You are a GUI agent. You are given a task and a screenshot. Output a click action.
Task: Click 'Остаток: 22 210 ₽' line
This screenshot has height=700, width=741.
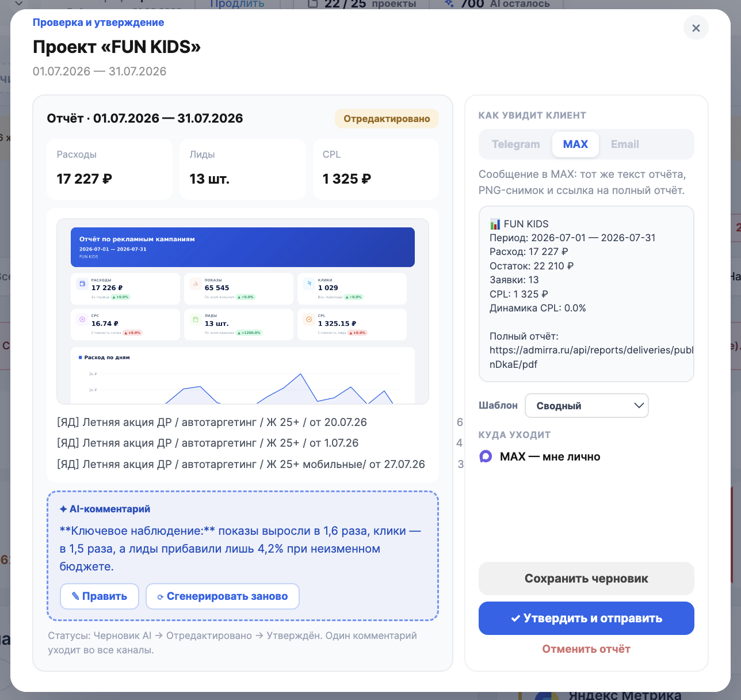click(x=532, y=266)
